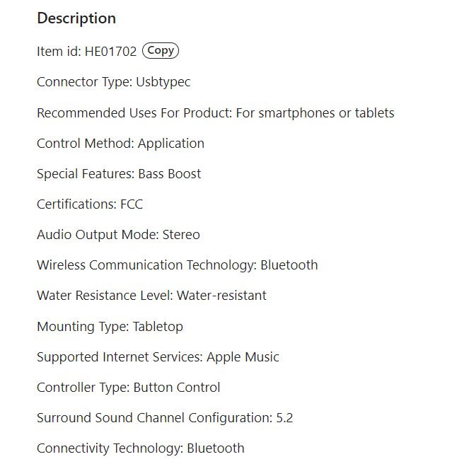Click the Recommended Uses For Product line
Screen dimensions: 474x476
pyautogui.click(x=215, y=113)
